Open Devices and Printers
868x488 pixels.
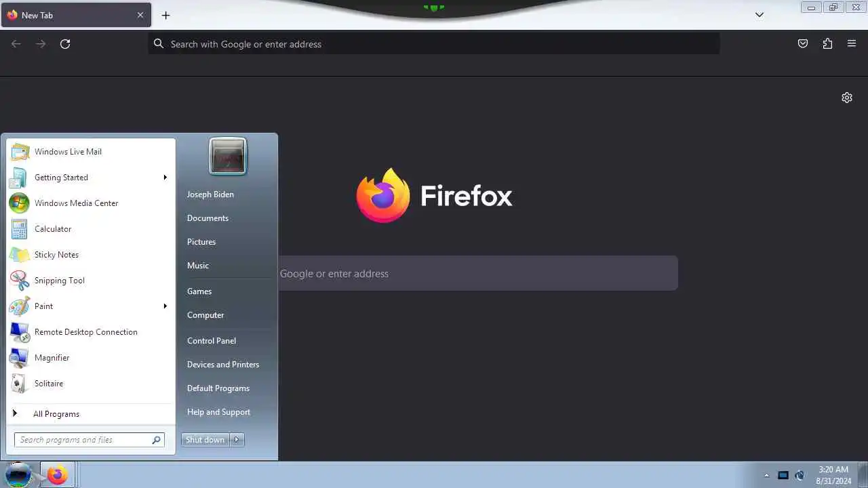coord(223,365)
